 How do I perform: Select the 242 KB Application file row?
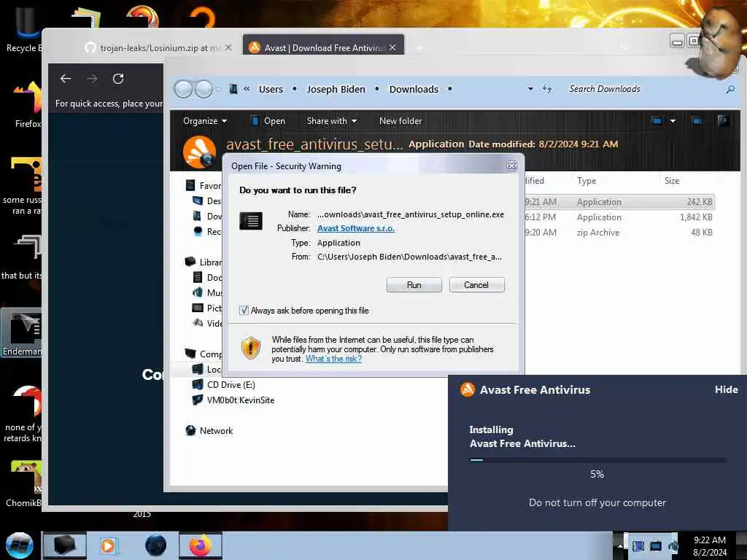619,202
